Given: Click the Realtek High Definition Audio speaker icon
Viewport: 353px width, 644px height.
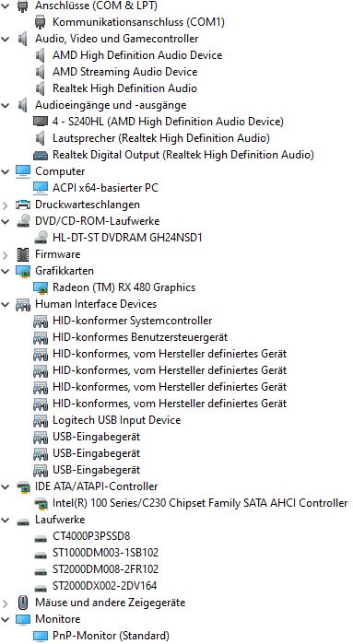Looking at the screenshot, I should [41, 88].
